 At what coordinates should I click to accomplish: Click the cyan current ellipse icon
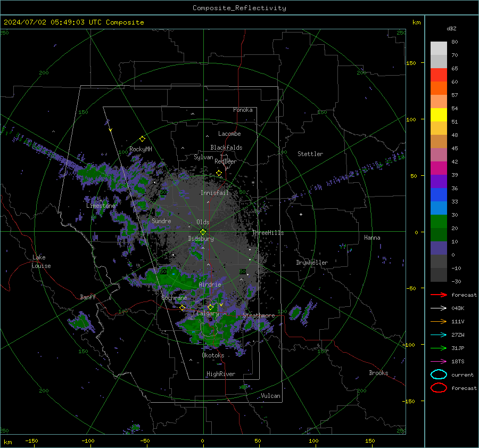point(439,374)
